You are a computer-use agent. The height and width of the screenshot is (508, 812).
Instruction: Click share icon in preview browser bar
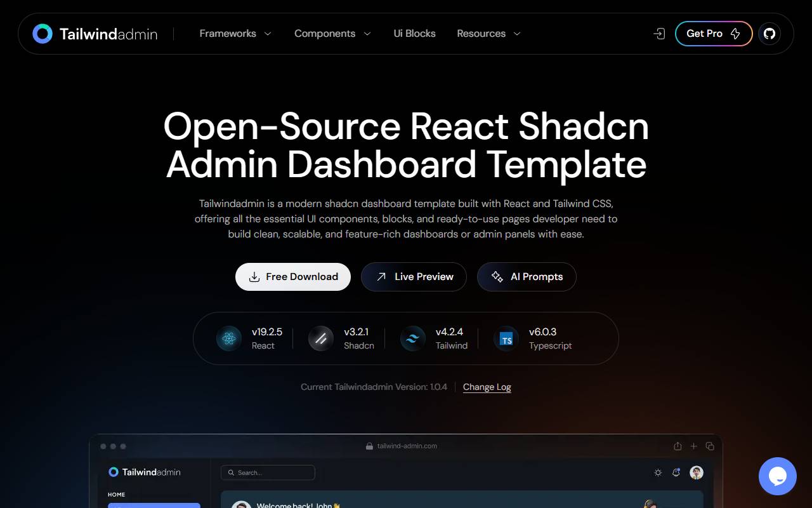(x=678, y=446)
